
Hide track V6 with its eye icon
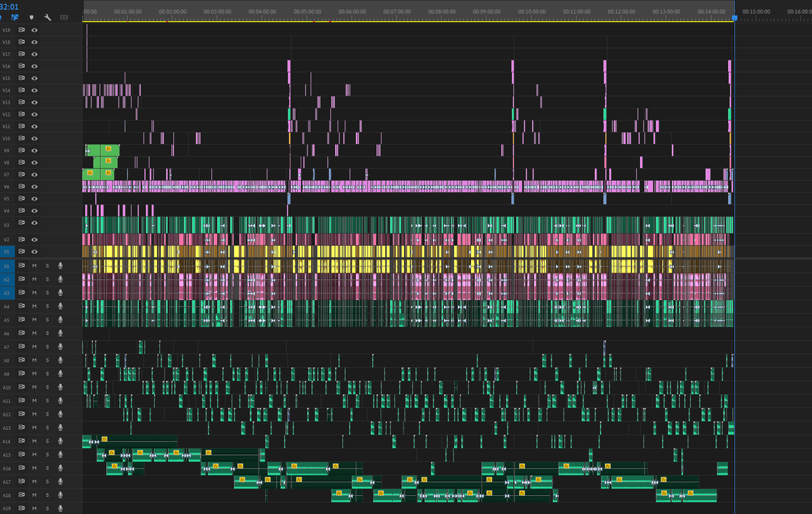pos(35,186)
